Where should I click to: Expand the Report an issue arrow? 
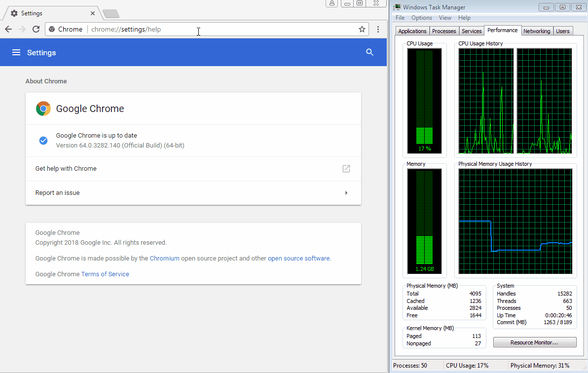[x=346, y=193]
